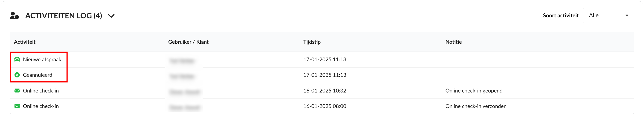Click the Notitie column header
The image size is (644, 120).
tap(453, 42)
